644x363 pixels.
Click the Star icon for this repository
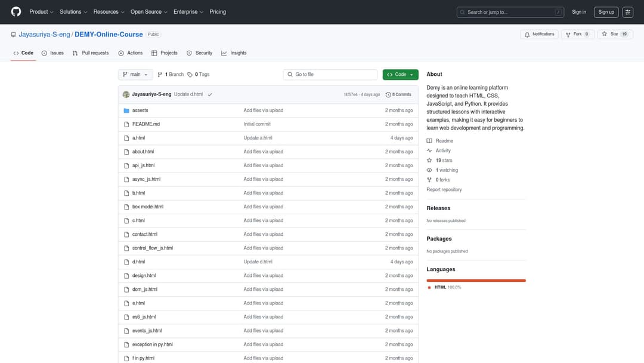[x=604, y=34]
